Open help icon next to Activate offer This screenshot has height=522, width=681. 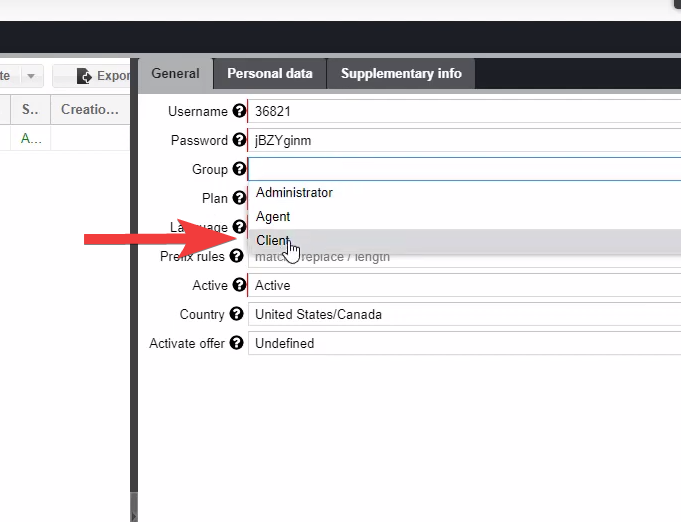point(236,343)
